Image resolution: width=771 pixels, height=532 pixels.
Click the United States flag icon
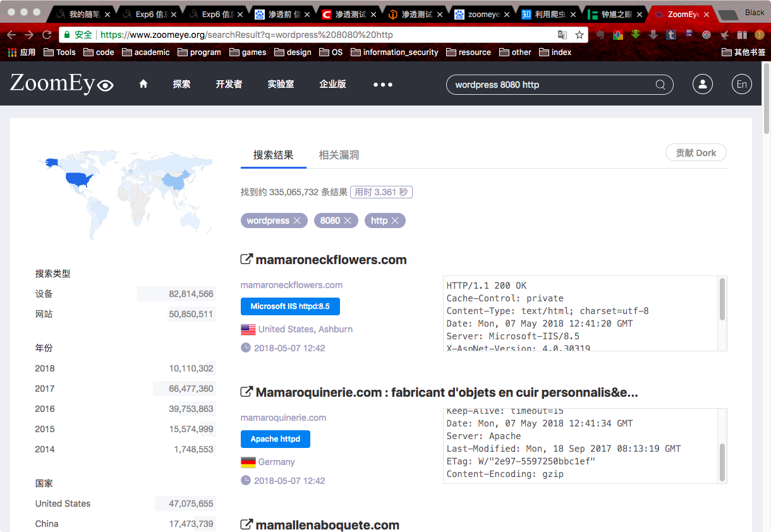[248, 329]
